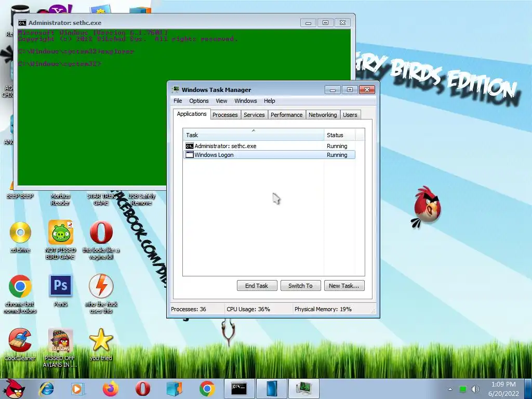Close the Windows Task Manager window
Screen dimensions: 532x399
coord(367,89)
